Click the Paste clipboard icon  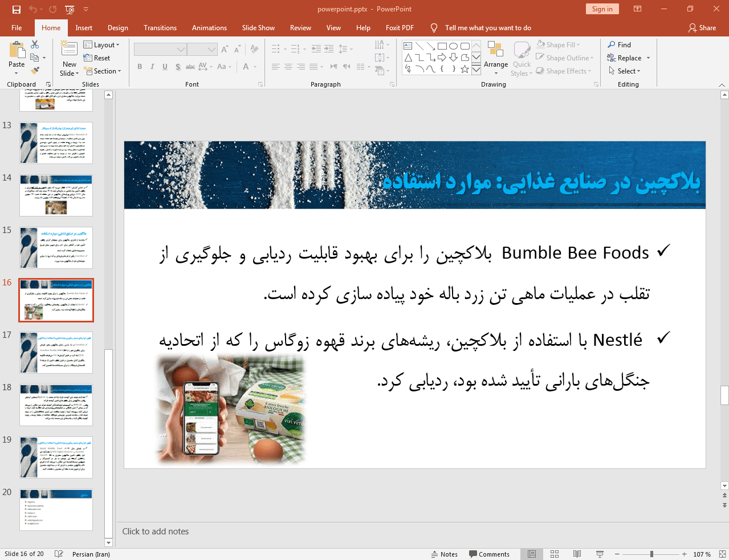point(17,50)
